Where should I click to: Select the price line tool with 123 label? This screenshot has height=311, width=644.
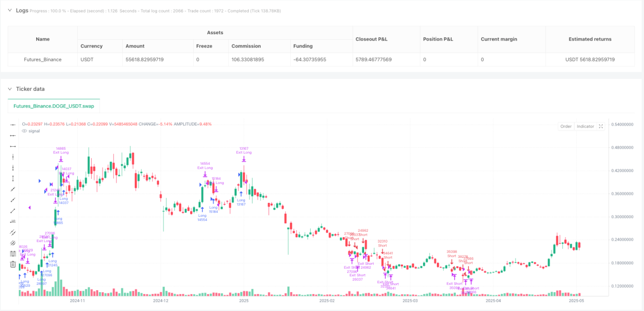pyautogui.click(x=13, y=221)
